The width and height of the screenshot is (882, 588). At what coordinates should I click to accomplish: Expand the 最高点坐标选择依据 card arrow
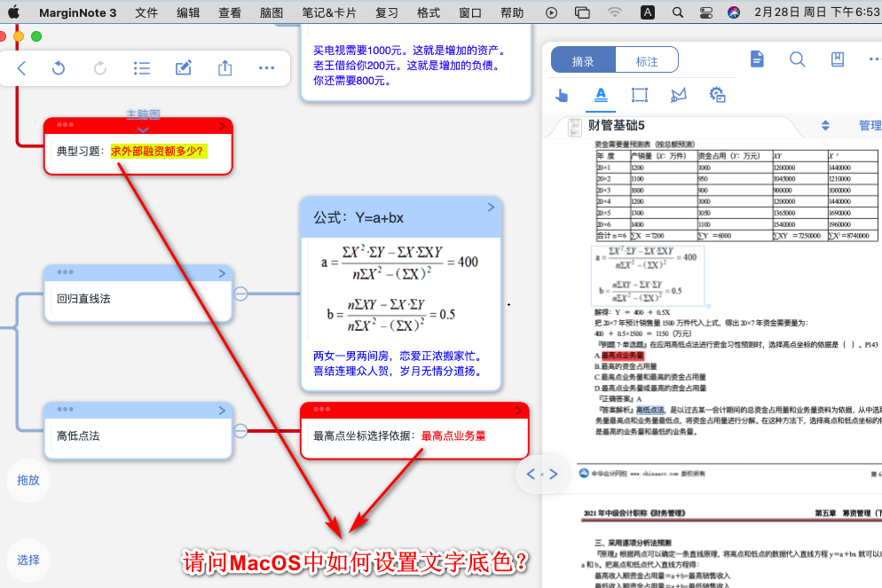pyautogui.click(x=518, y=411)
